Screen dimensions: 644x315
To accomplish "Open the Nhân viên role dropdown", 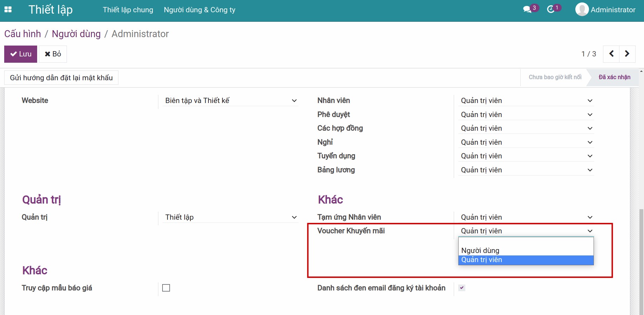I will 526,101.
